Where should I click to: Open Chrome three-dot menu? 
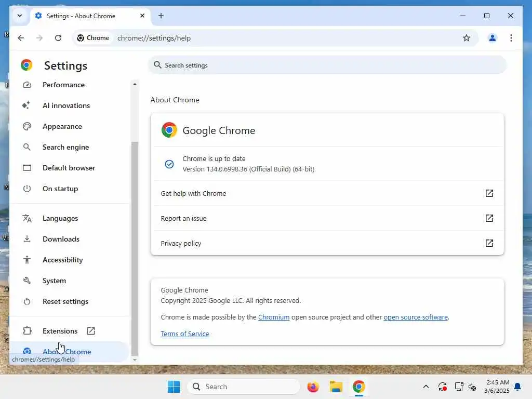coord(511,38)
